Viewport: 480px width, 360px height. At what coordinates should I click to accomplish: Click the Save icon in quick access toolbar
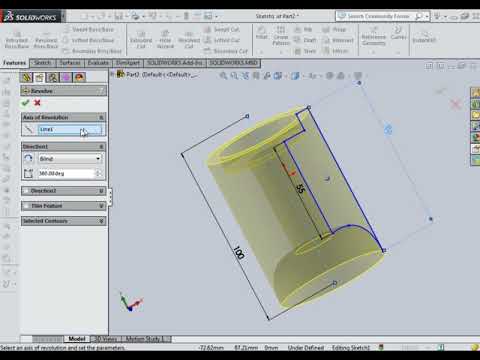coord(118,16)
